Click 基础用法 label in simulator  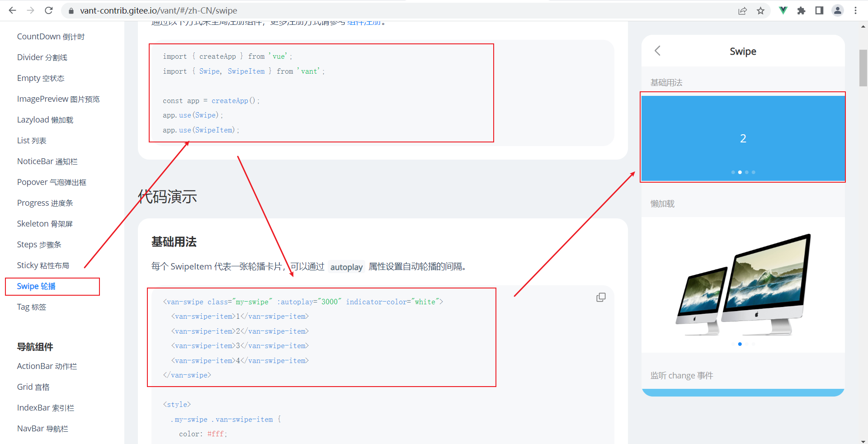pos(666,83)
